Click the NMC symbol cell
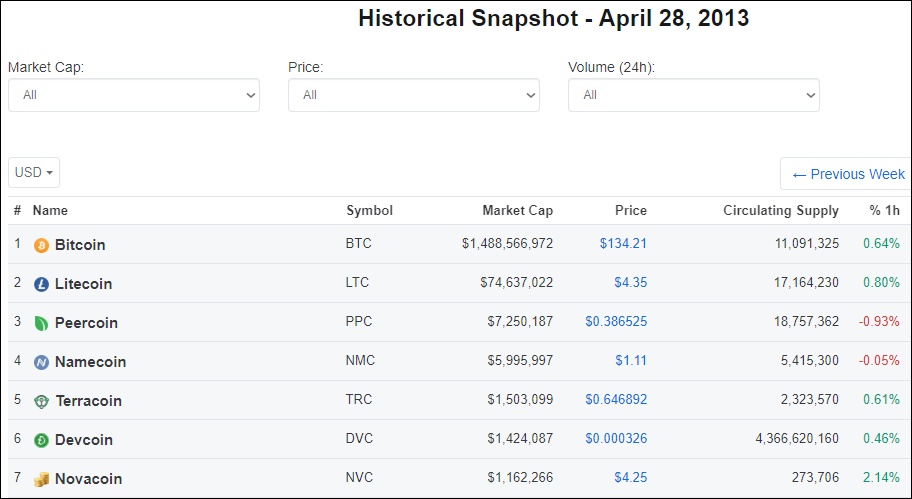The height and width of the screenshot is (499, 912). (x=360, y=360)
